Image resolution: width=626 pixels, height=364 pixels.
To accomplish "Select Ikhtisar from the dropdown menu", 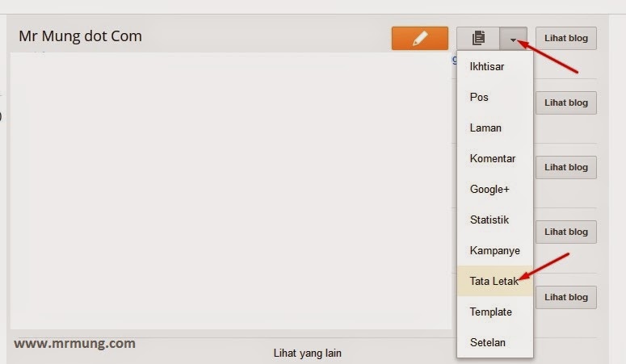I will (x=494, y=66).
